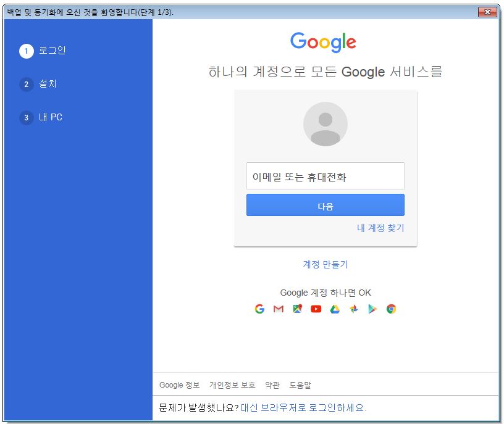The image size is (504, 424).
Task: Open the 개인정보 보호 footer link
Action: (x=232, y=385)
